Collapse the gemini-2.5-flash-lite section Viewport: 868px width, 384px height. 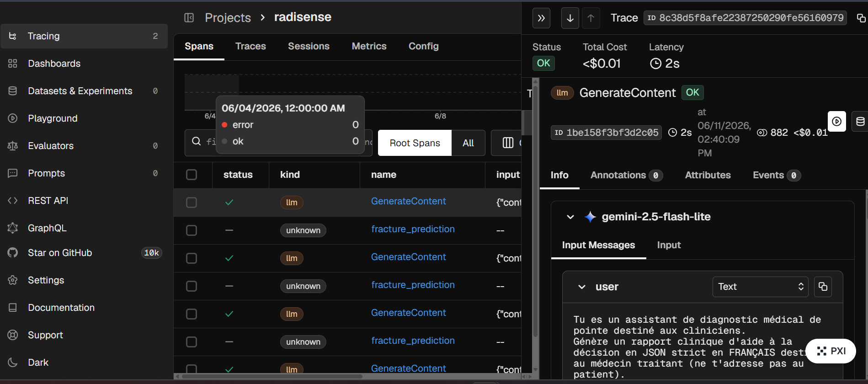[570, 217]
